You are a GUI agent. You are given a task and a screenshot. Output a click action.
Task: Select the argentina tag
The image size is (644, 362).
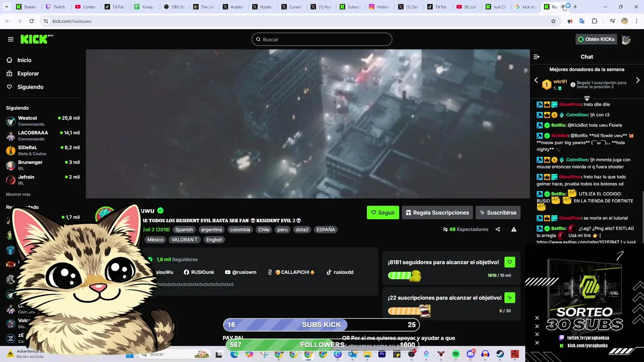211,229
